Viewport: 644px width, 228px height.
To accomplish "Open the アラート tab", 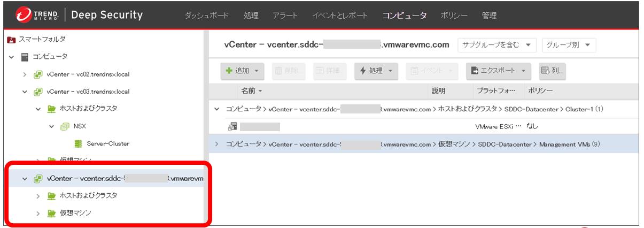I will [285, 16].
